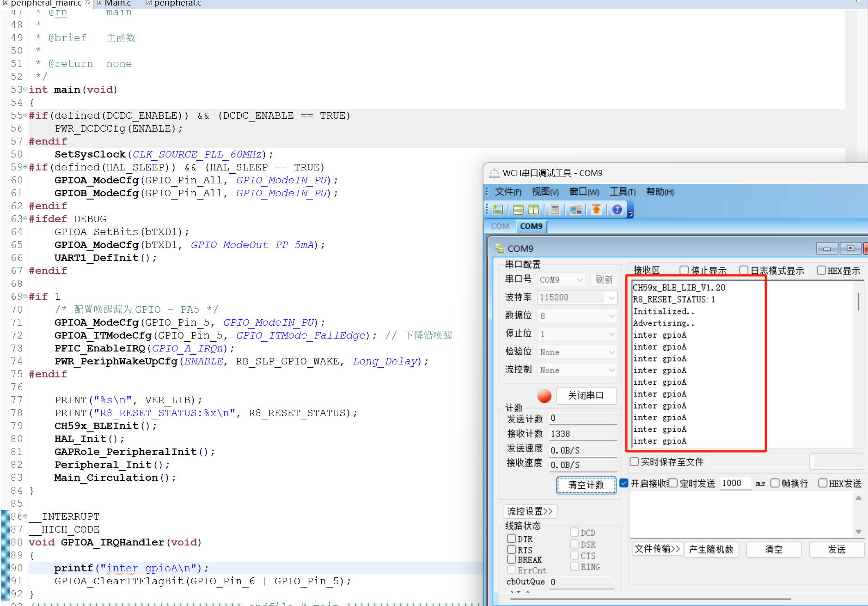
Task: Click the receive area vertical scrollbar thumb
Action: tap(858, 301)
